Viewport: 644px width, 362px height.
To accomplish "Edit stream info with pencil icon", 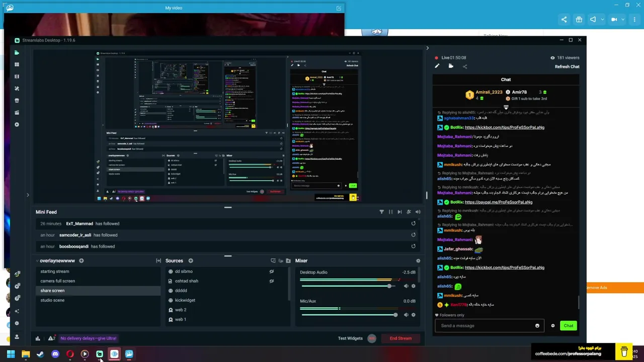I will pyautogui.click(x=437, y=66).
